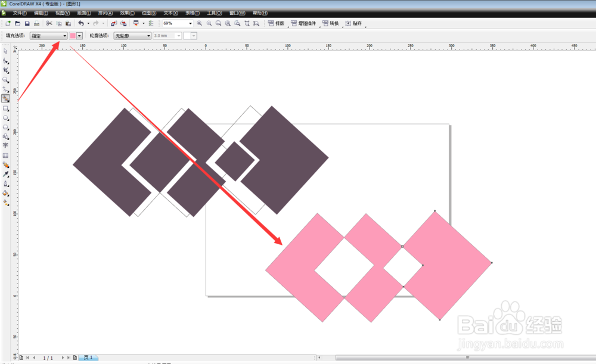
Task: Select the Outline pen tool
Action: click(x=5, y=184)
